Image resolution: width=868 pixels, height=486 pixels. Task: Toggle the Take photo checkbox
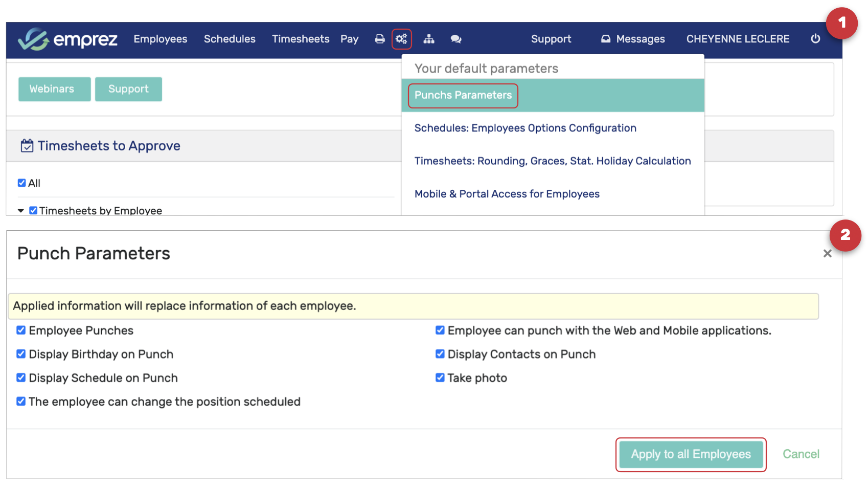pyautogui.click(x=440, y=378)
